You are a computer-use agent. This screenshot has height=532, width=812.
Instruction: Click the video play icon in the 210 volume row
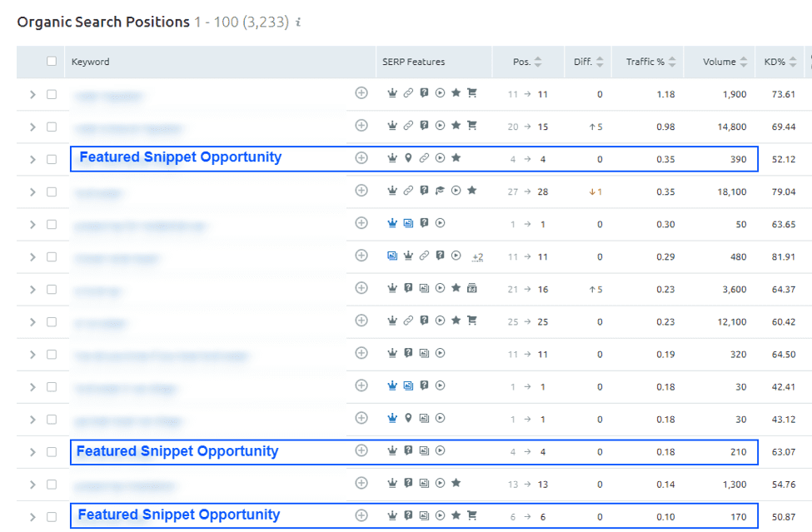[x=440, y=450]
